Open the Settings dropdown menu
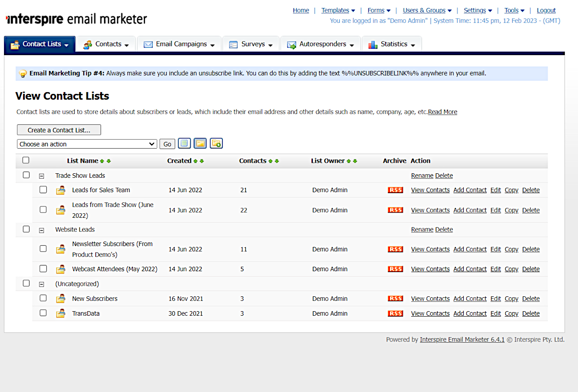 point(478,10)
